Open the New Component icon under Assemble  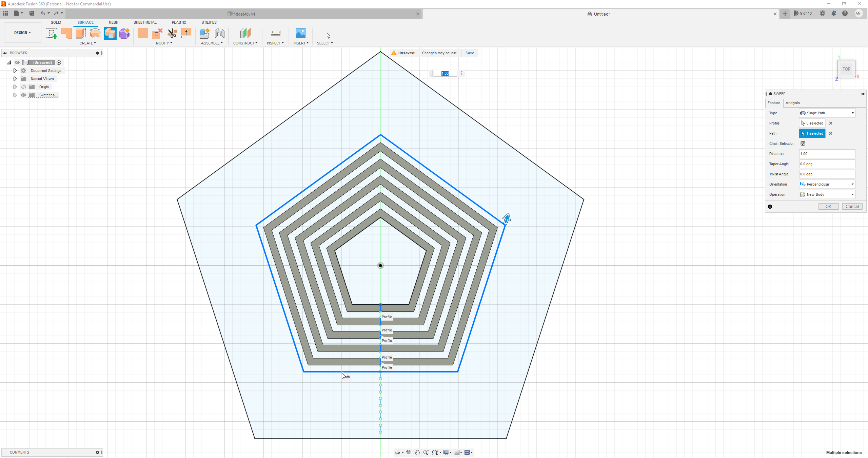(x=205, y=33)
